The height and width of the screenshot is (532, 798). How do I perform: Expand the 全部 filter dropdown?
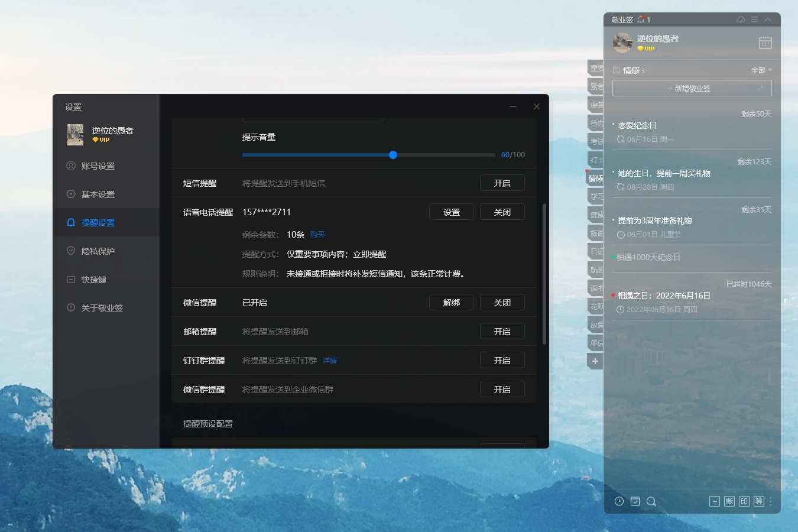(761, 70)
